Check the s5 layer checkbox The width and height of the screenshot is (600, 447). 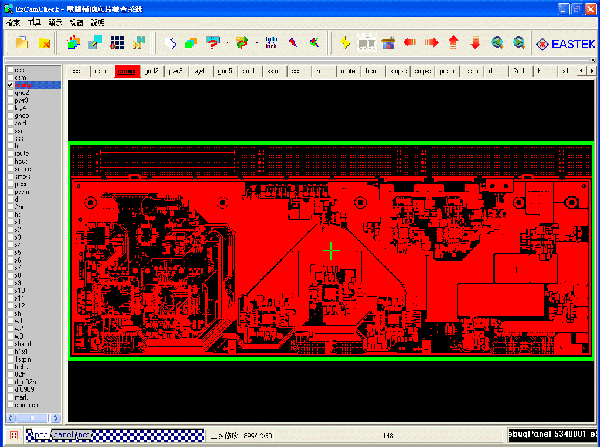[10, 253]
